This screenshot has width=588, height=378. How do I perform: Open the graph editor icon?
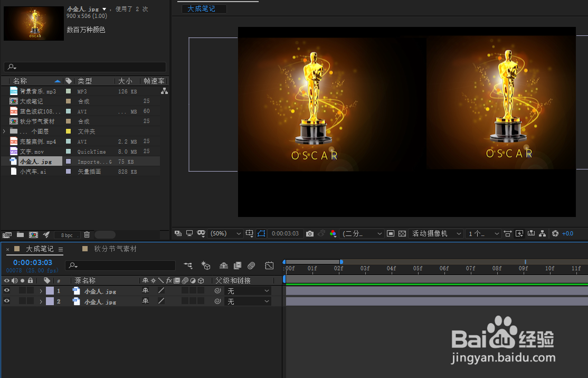tap(269, 266)
